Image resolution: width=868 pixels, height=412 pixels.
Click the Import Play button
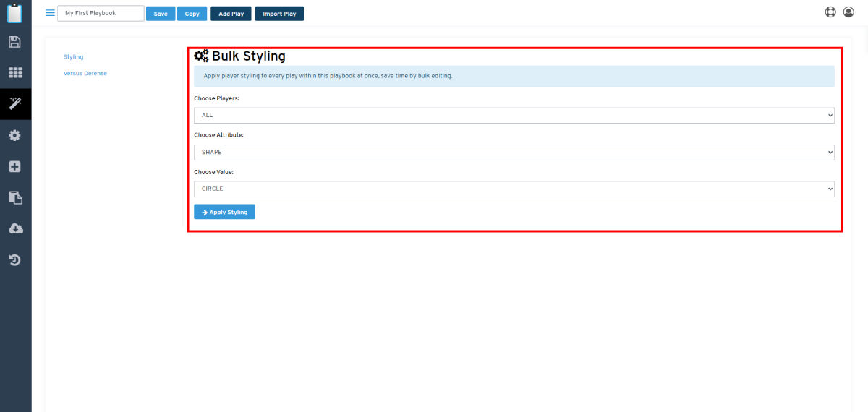click(279, 14)
